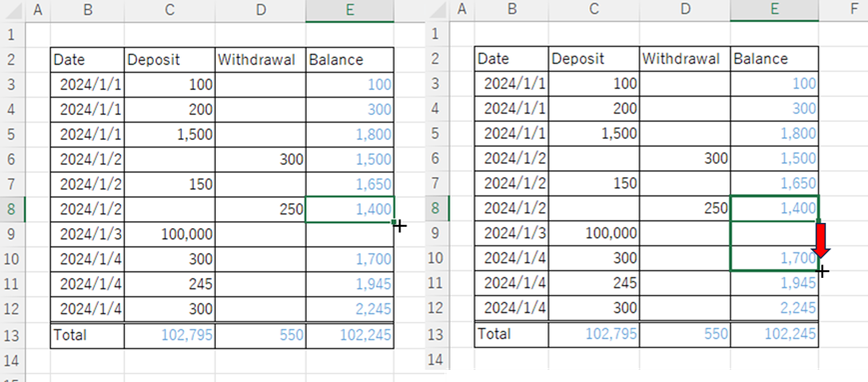Select the 550 total withdrawal in right table
This screenshot has width=868, height=382.
click(x=685, y=335)
